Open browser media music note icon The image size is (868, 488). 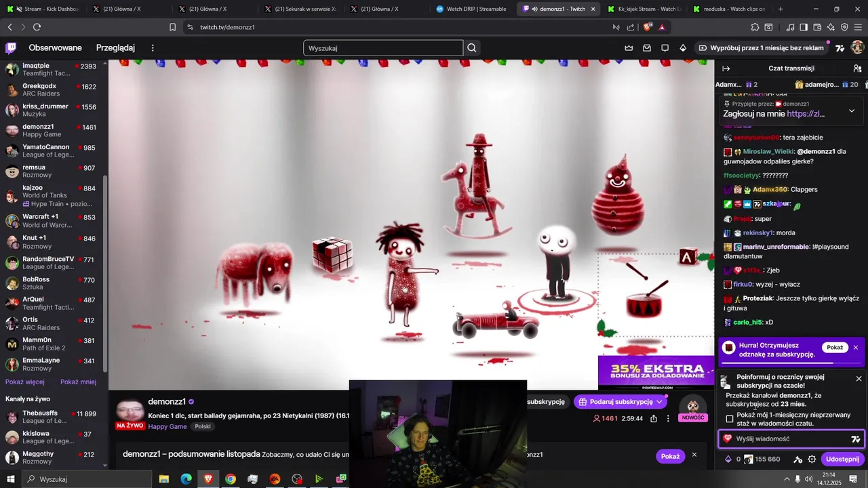coord(790,27)
